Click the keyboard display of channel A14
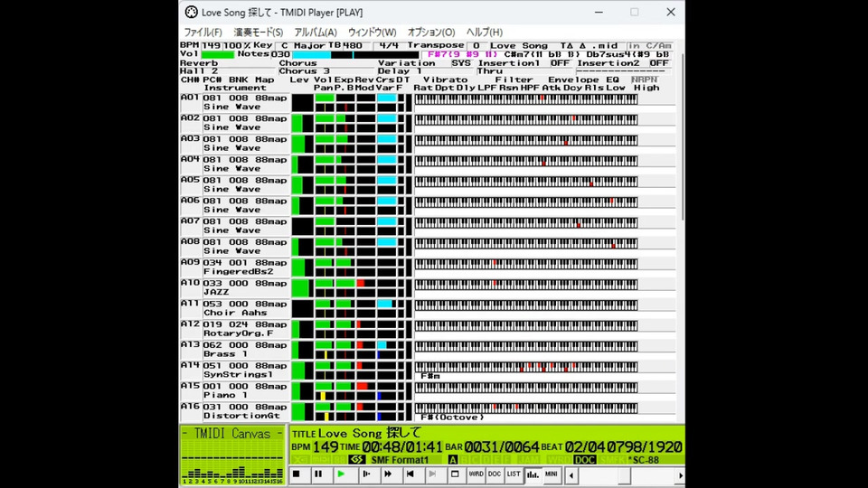The height and width of the screenshot is (488, 868). 526,366
